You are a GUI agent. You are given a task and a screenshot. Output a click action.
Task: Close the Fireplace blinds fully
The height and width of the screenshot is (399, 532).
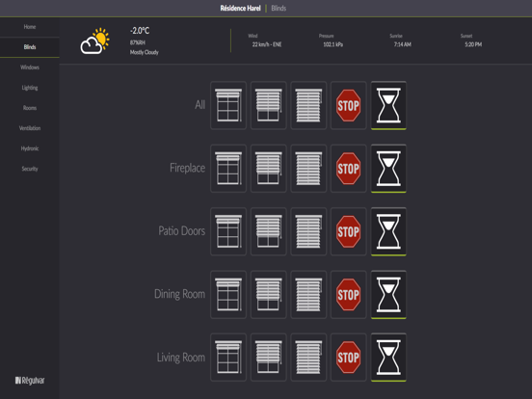click(308, 169)
